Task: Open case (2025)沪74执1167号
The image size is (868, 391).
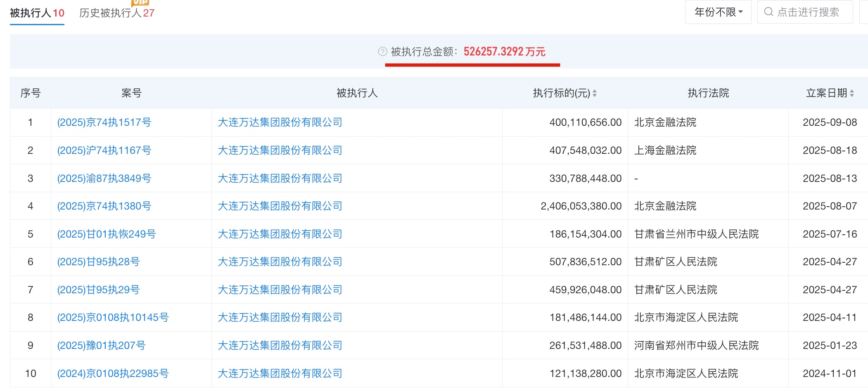Action: click(104, 151)
